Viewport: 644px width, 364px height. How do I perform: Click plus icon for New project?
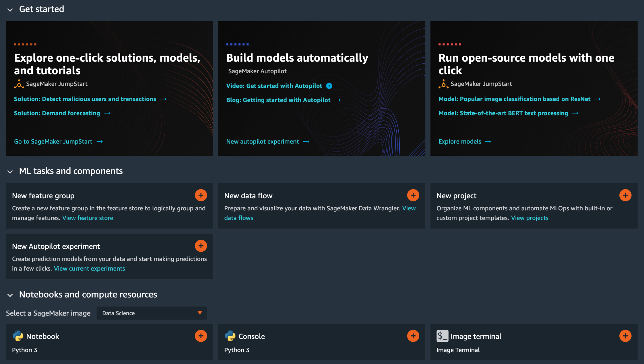point(625,195)
